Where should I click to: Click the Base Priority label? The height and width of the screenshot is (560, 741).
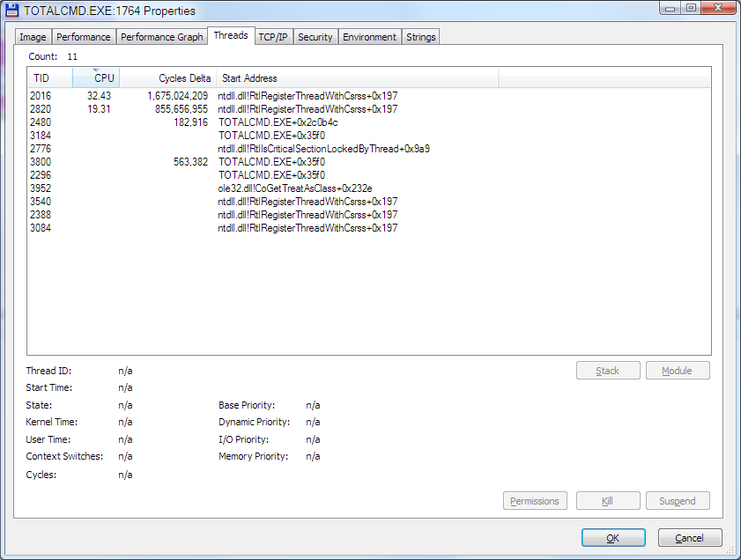(x=247, y=405)
